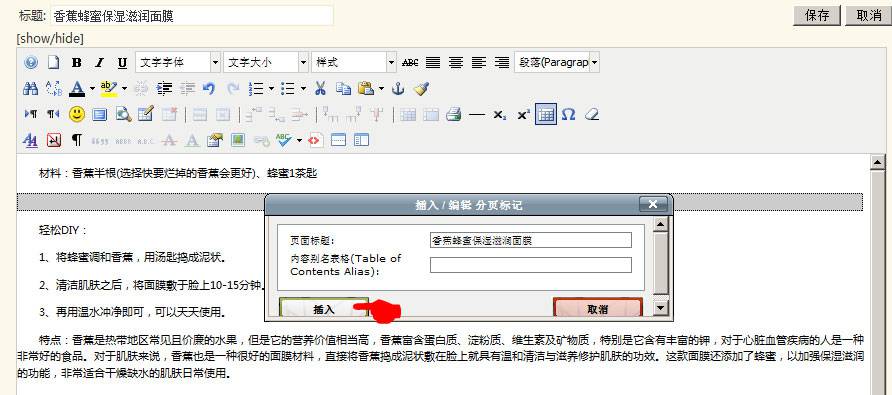Insert a horizontal rule
892x395 pixels.
pos(477,114)
